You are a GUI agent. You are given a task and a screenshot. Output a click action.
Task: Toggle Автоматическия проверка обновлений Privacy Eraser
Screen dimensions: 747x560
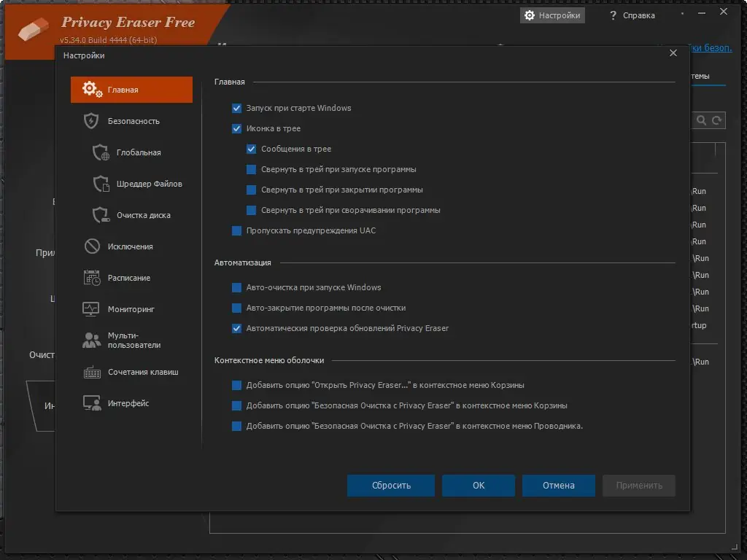[x=236, y=329]
